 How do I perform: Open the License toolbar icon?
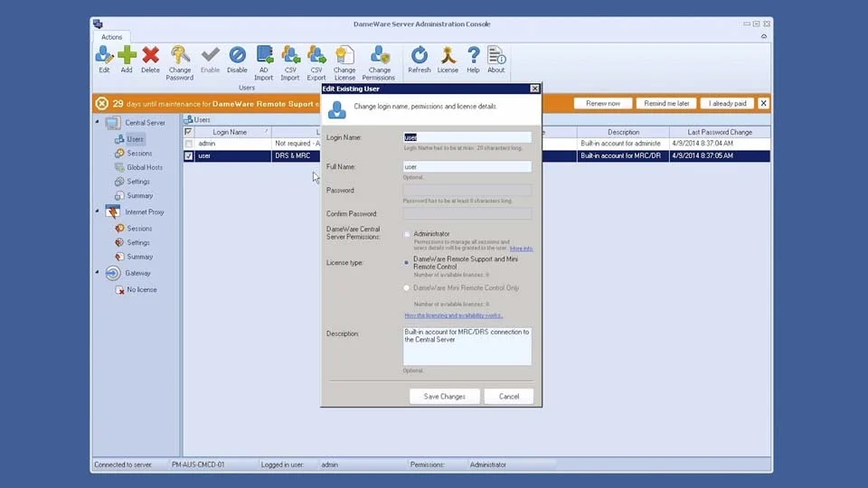tap(448, 56)
